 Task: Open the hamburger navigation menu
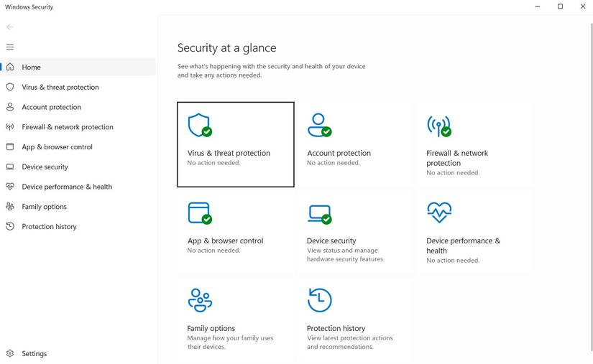10,47
